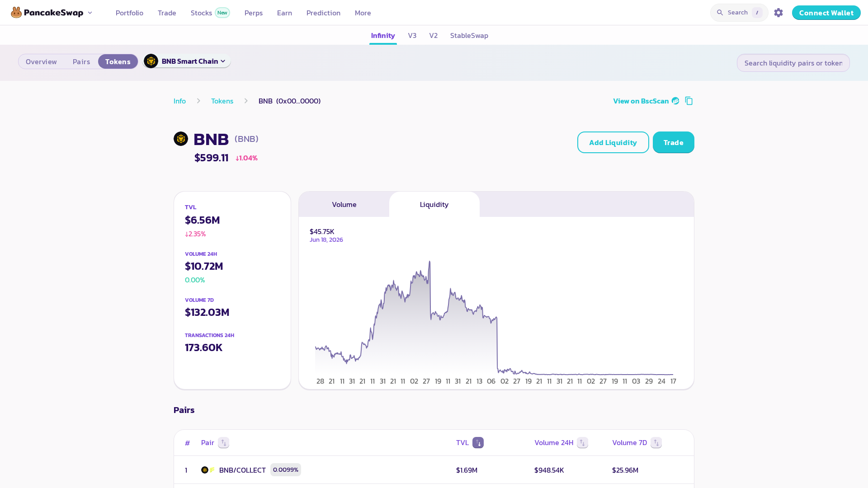Click the $45.75K chart value label

click(x=322, y=231)
